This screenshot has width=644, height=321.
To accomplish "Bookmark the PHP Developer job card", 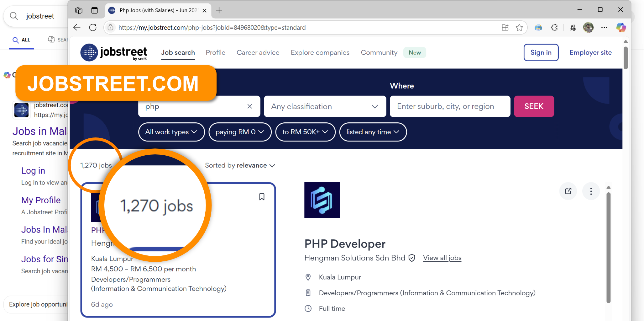I will pyautogui.click(x=262, y=197).
